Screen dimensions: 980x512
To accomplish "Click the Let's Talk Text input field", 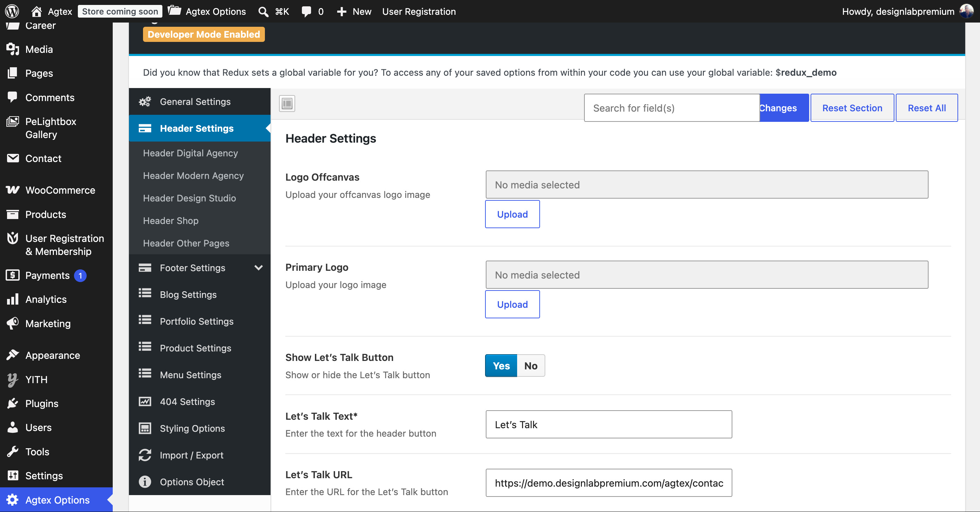I will (609, 424).
